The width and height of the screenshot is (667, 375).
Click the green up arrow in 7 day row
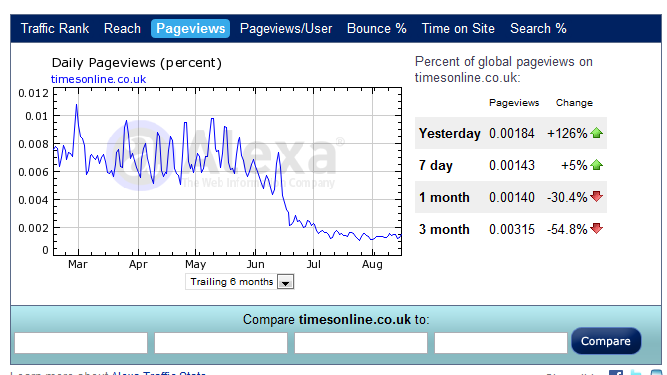[597, 165]
